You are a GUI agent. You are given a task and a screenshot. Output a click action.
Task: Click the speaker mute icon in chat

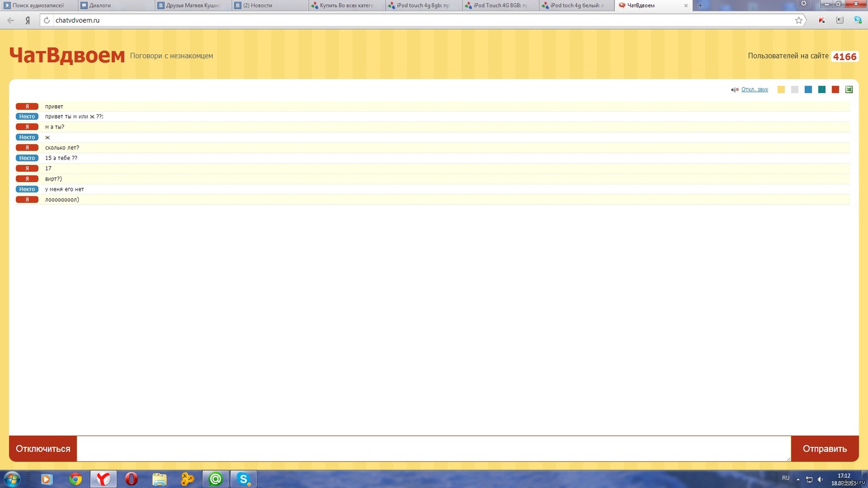735,89
